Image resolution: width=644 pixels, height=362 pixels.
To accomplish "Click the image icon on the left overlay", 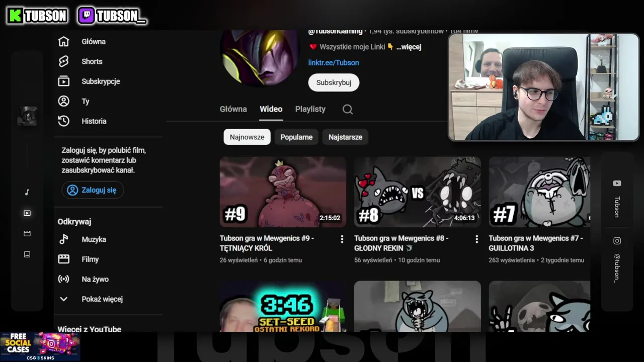I will coord(27,254).
